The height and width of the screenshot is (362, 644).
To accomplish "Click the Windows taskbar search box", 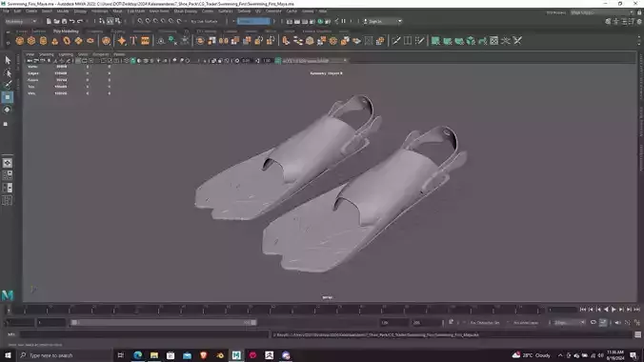I will pos(65,355).
